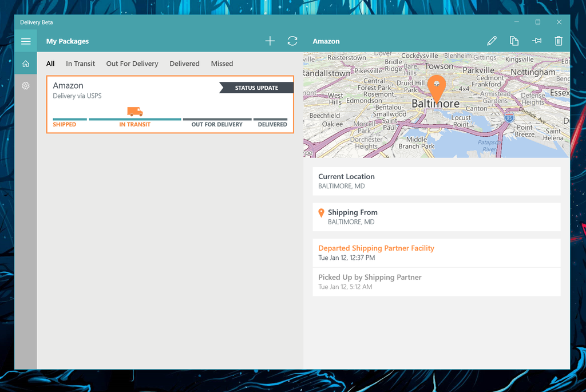586x392 pixels.
Task: Copy tracking info with the duplicate icon
Action: click(514, 41)
